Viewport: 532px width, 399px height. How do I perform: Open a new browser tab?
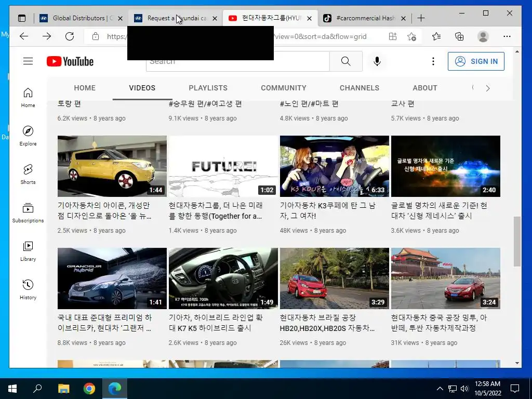421,18
